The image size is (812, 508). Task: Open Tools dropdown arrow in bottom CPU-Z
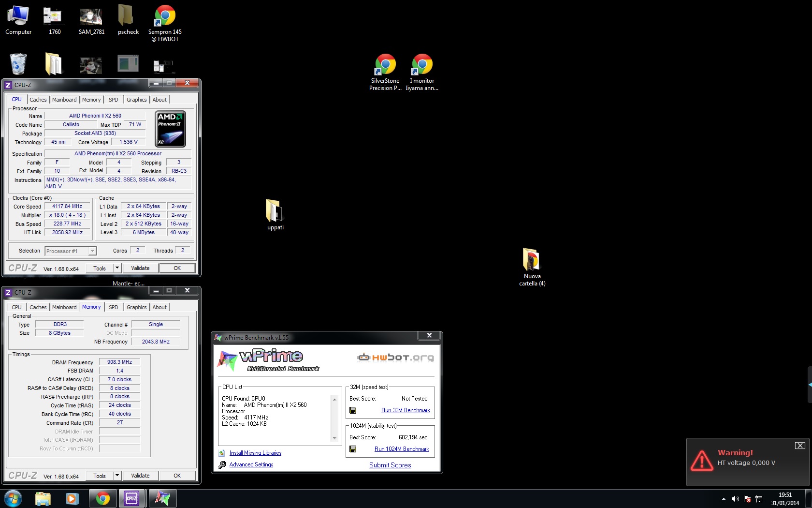(x=116, y=476)
